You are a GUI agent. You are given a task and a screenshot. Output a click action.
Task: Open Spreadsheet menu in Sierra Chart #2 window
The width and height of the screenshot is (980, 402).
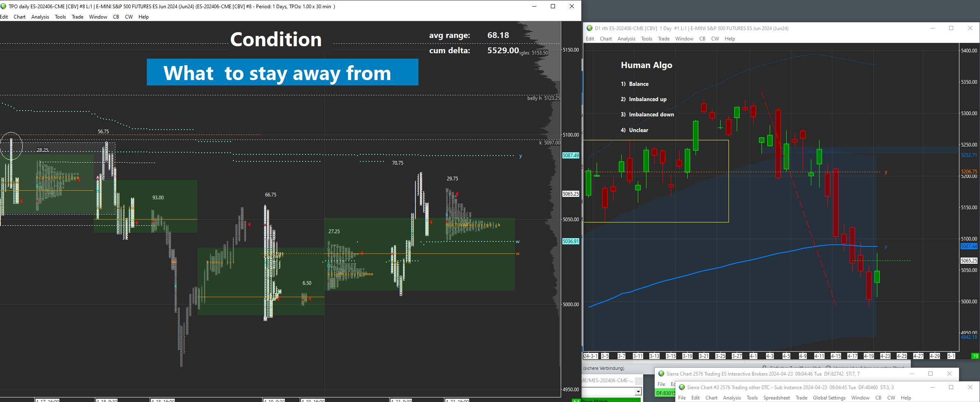[776, 398]
